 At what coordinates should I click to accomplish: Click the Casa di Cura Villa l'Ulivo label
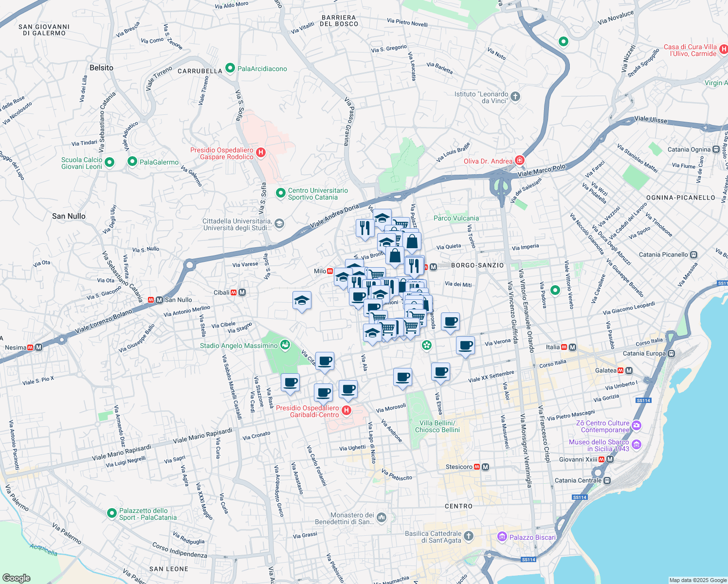[x=690, y=51]
